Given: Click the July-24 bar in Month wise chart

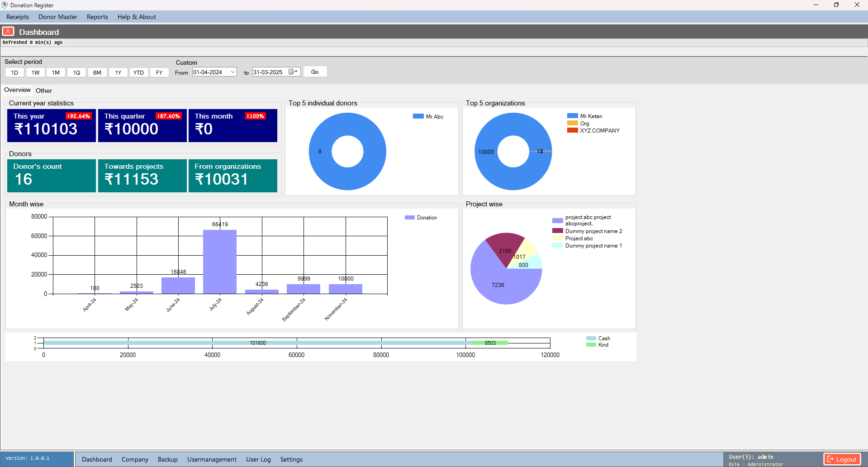Looking at the screenshot, I should click(220, 262).
